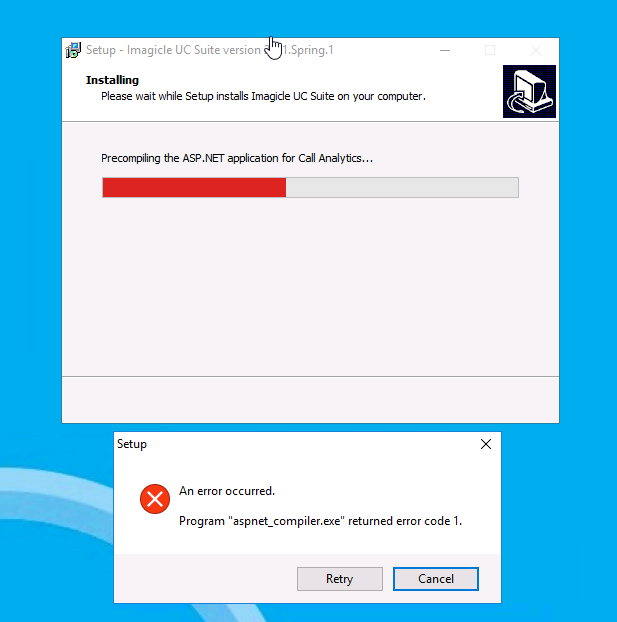Click the aspnet_compiler.exe error code text
The height and width of the screenshot is (622, 617).
(321, 521)
